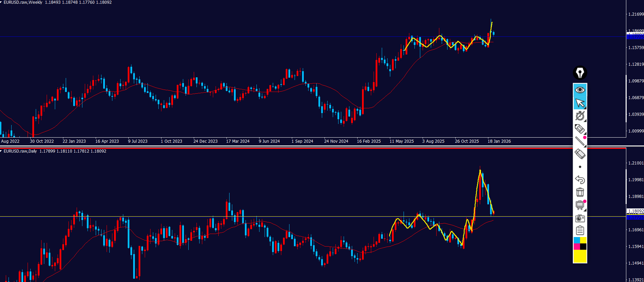The width and height of the screenshot is (644, 282).
Task: Pick the magenta color swatch
Action: click(x=577, y=247)
